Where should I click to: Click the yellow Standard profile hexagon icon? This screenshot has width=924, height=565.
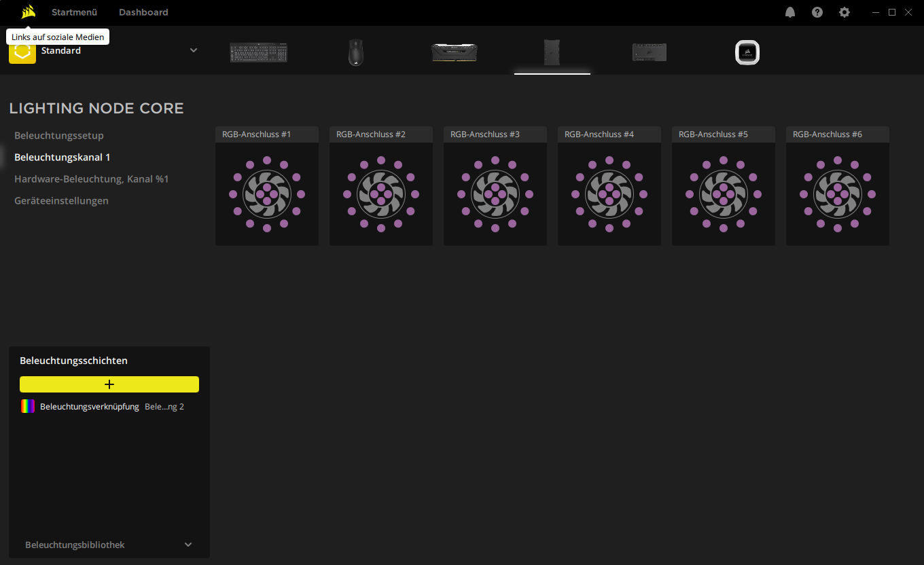pos(22,52)
